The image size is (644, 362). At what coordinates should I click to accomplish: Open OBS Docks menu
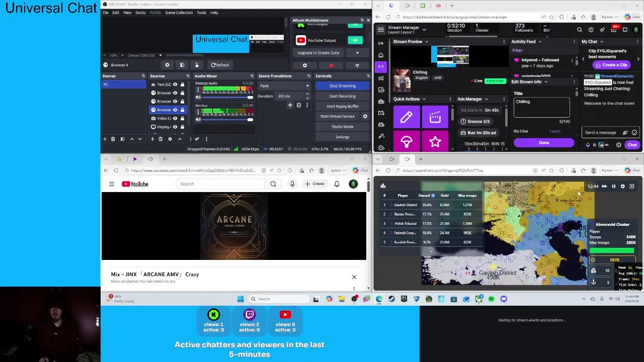(140, 13)
